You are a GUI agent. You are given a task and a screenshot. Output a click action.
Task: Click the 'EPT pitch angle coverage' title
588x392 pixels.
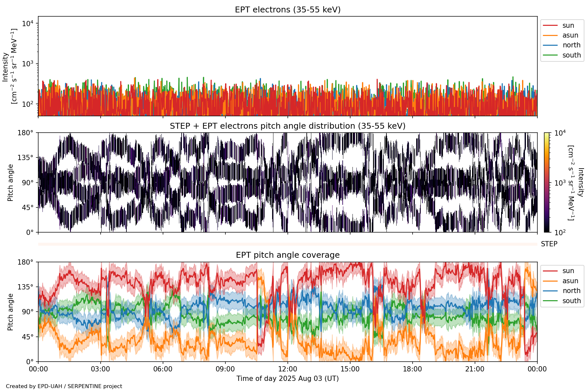(x=287, y=255)
